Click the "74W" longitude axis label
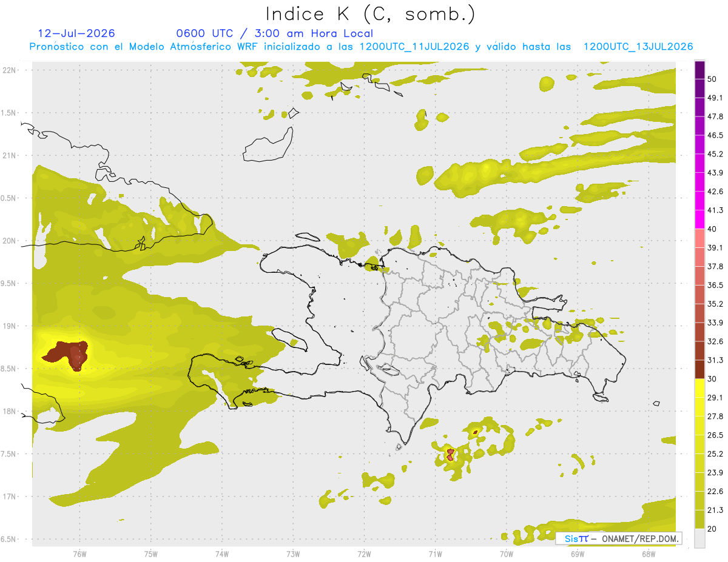This screenshot has height=562, width=728. pyautogui.click(x=221, y=554)
